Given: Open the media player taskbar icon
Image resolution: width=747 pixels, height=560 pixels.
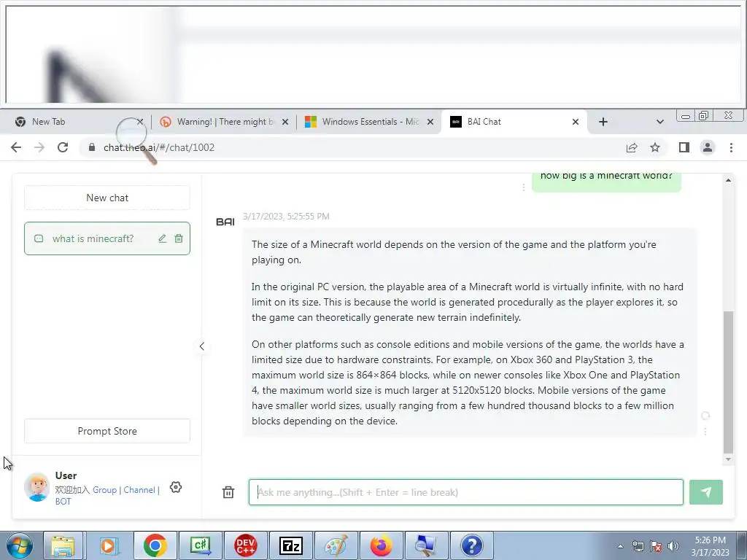Looking at the screenshot, I should pyautogui.click(x=108, y=545).
